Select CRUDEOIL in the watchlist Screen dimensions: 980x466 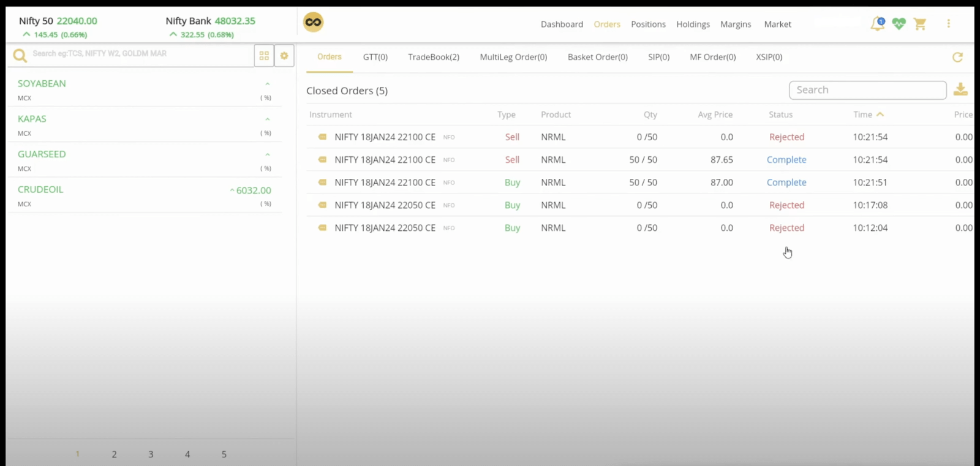coord(40,190)
